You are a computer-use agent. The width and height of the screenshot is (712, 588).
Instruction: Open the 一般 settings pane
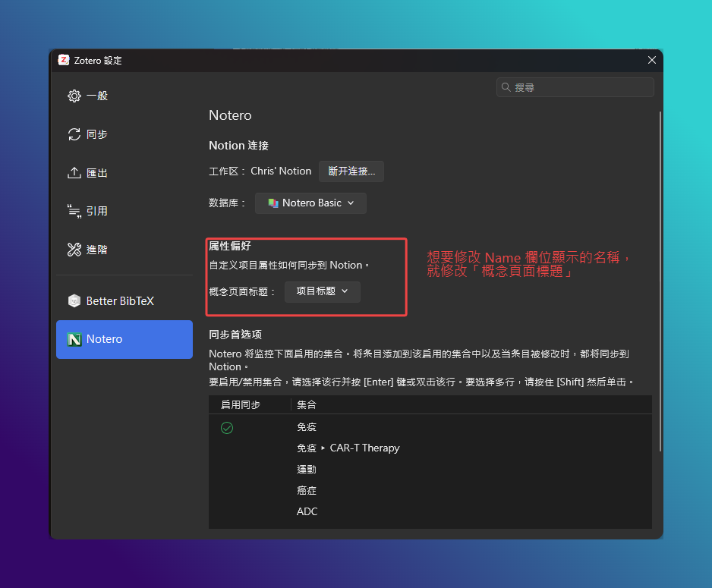(124, 96)
